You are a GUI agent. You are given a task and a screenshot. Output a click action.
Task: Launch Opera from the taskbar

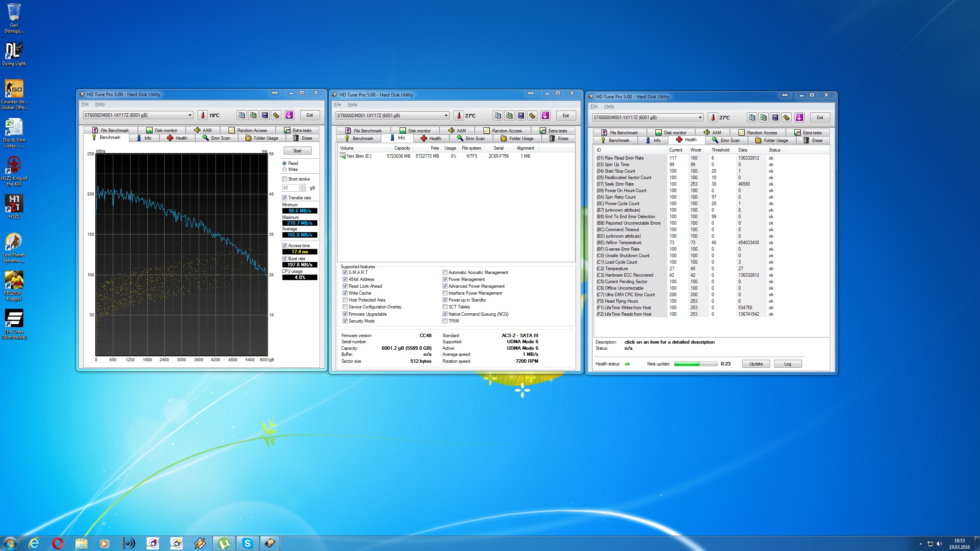[57, 543]
